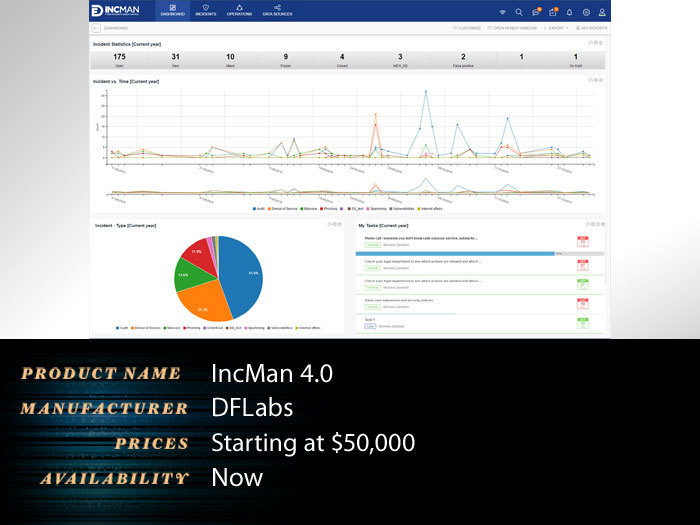Toggle Audit series in line chart legend
The image size is (700, 525).
coord(259,208)
